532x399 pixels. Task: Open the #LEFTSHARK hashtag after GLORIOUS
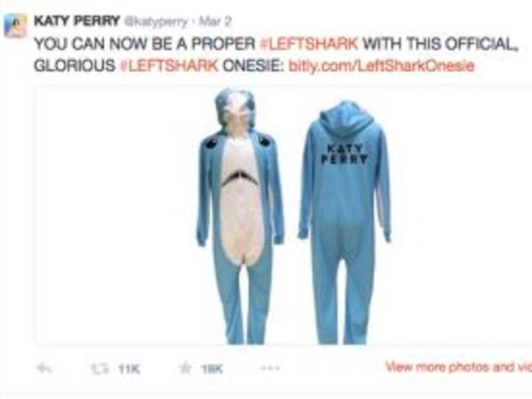tap(169, 66)
